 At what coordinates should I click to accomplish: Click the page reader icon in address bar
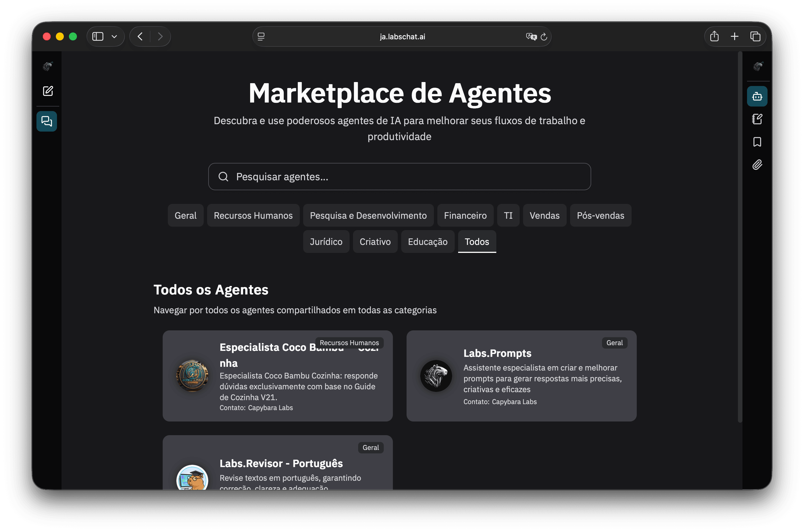click(x=261, y=37)
